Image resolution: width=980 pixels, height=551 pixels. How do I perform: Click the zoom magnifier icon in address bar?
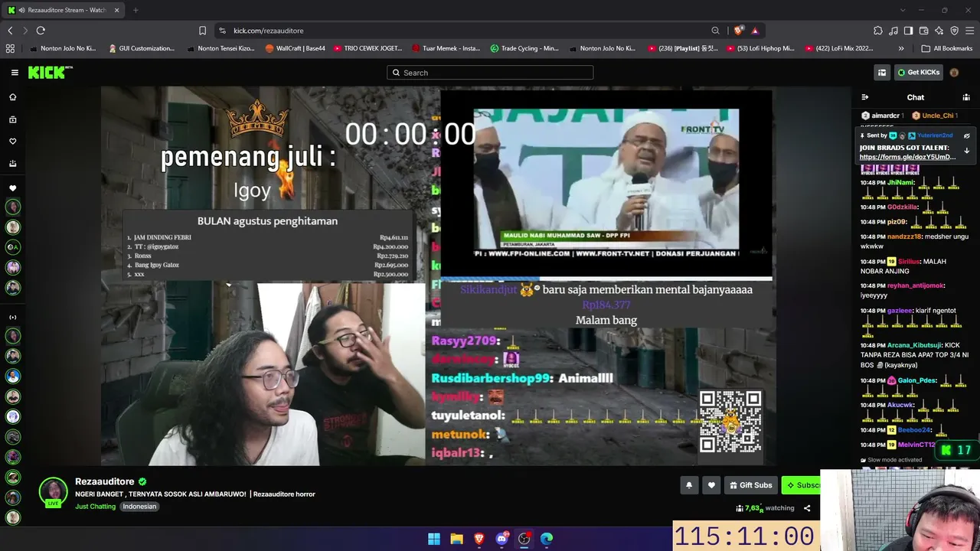pyautogui.click(x=716, y=31)
